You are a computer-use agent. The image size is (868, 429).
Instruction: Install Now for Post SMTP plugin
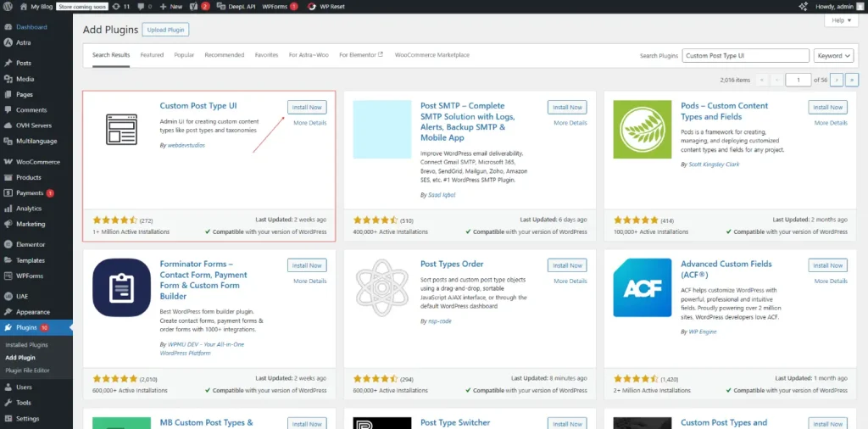tap(567, 108)
